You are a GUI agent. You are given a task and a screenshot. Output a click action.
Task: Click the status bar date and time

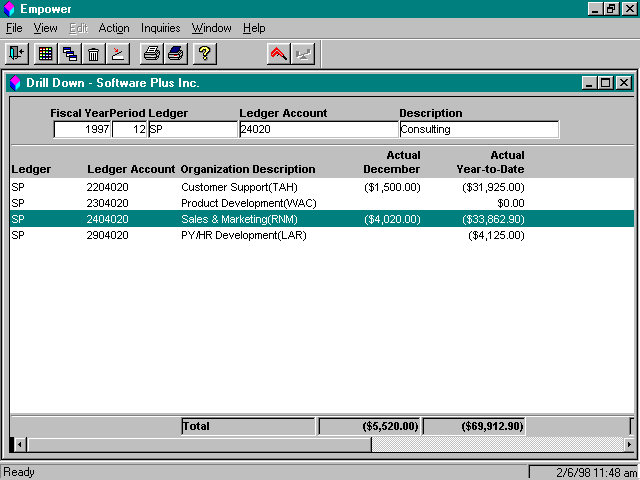pos(596,473)
